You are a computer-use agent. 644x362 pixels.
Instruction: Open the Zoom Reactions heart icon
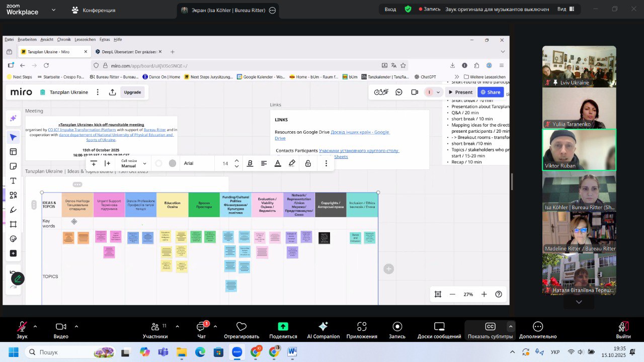242,327
